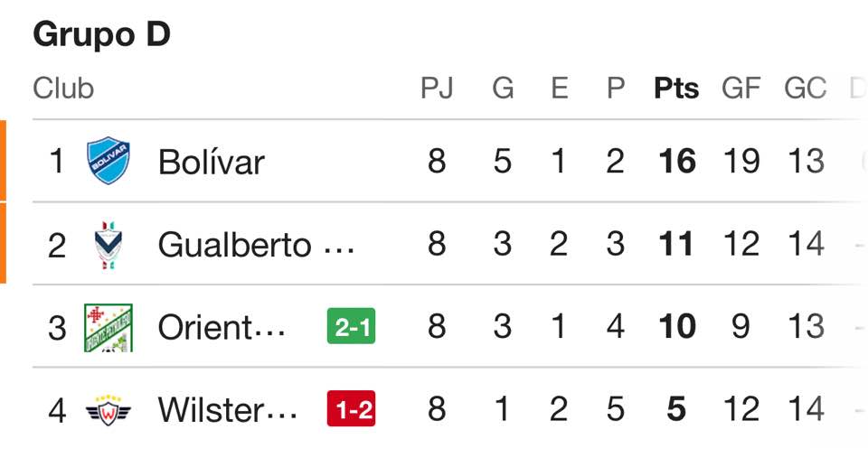Click the Pts column header
868x467 pixels.
tap(676, 89)
